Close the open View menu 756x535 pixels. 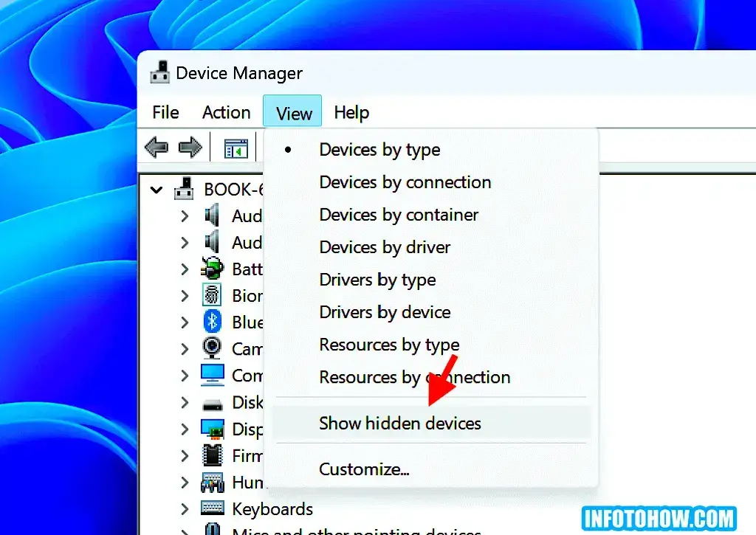click(292, 112)
